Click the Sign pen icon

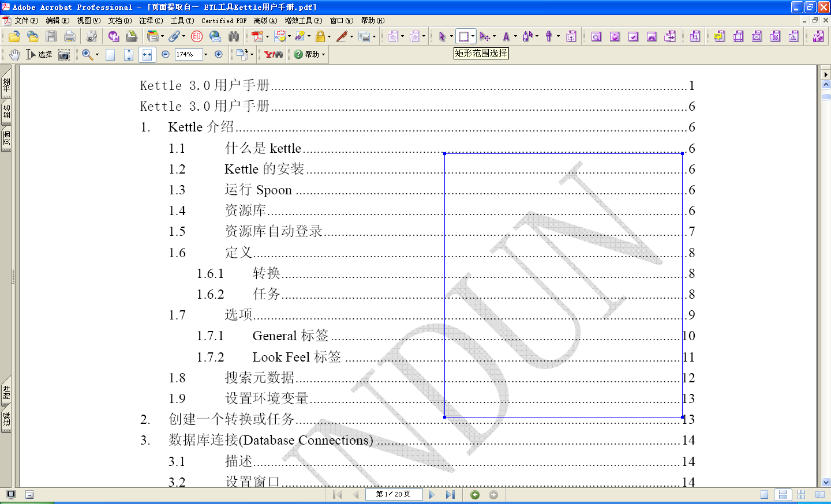tap(342, 36)
